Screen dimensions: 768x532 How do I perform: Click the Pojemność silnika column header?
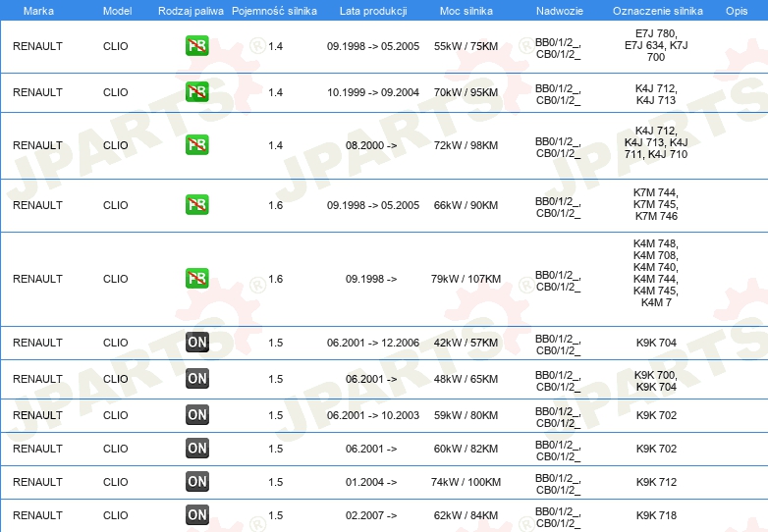pos(274,10)
